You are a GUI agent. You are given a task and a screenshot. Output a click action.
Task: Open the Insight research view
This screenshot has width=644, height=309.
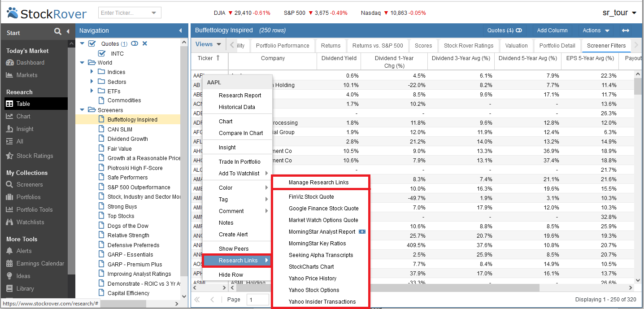pyautogui.click(x=25, y=129)
